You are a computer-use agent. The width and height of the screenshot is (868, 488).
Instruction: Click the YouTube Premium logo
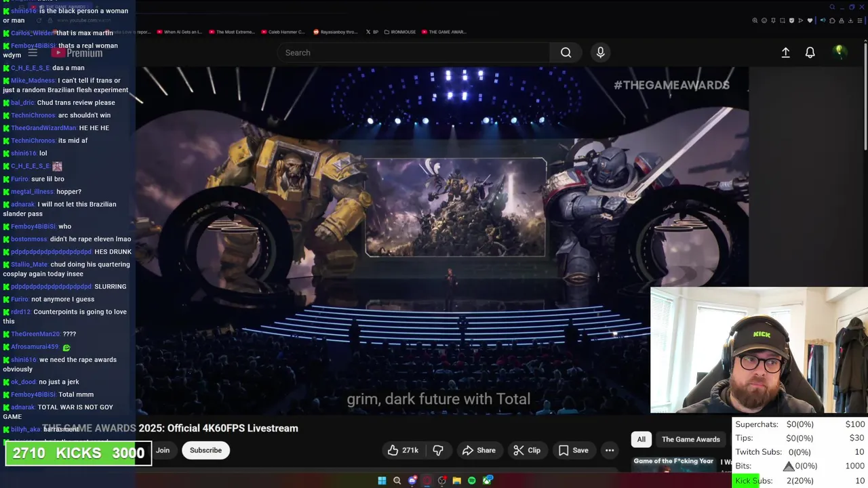point(77,53)
